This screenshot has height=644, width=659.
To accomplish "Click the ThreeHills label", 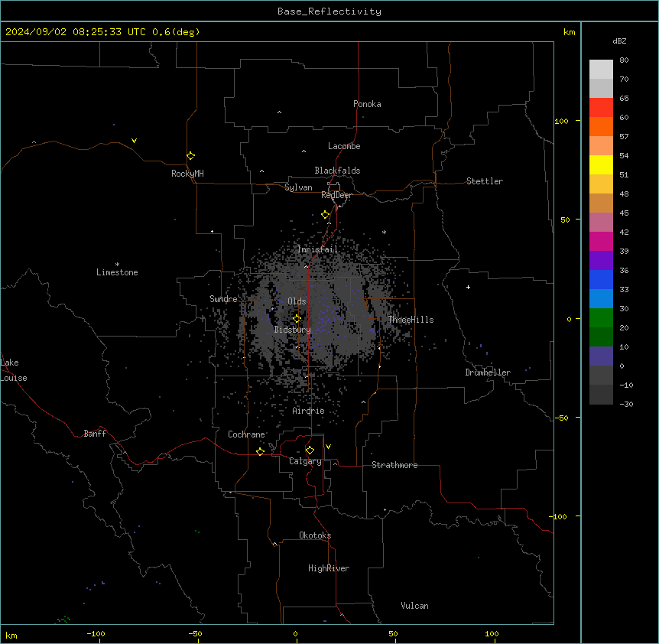I will (411, 320).
